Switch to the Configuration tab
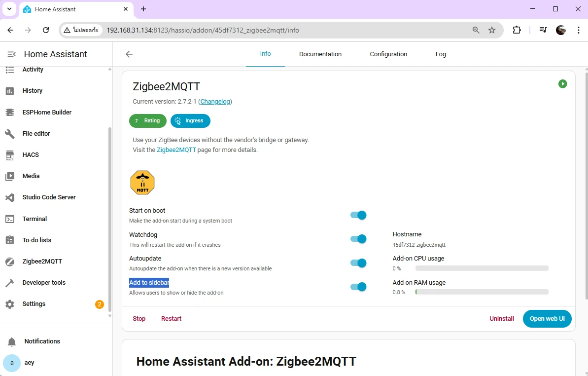588x376 pixels. pos(388,54)
